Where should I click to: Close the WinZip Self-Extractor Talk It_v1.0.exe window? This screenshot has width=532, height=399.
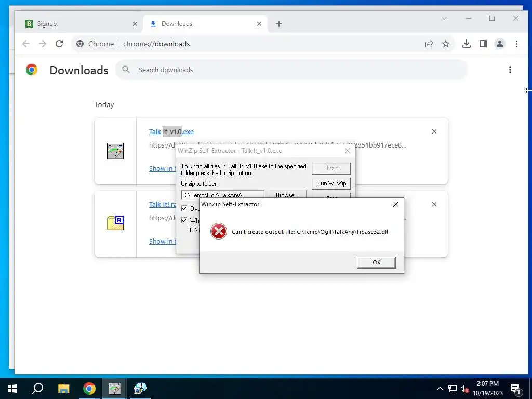(348, 151)
